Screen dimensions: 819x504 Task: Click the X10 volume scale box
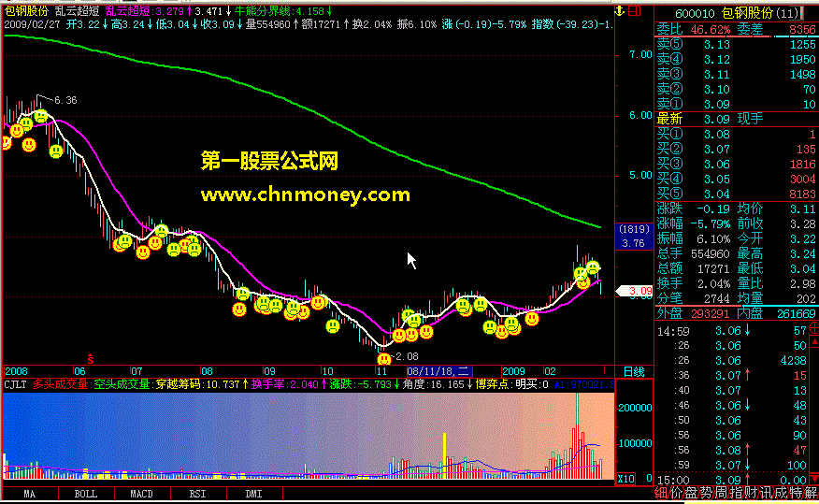click(x=625, y=479)
